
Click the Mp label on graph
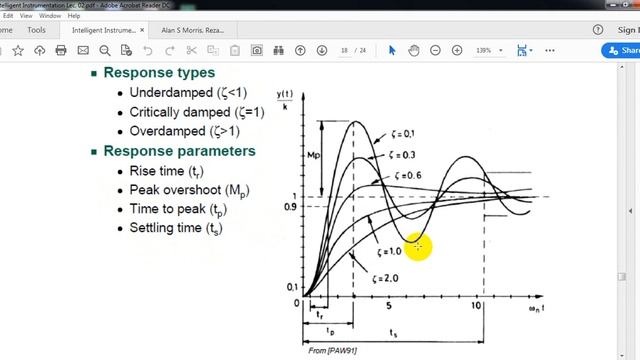(x=313, y=156)
